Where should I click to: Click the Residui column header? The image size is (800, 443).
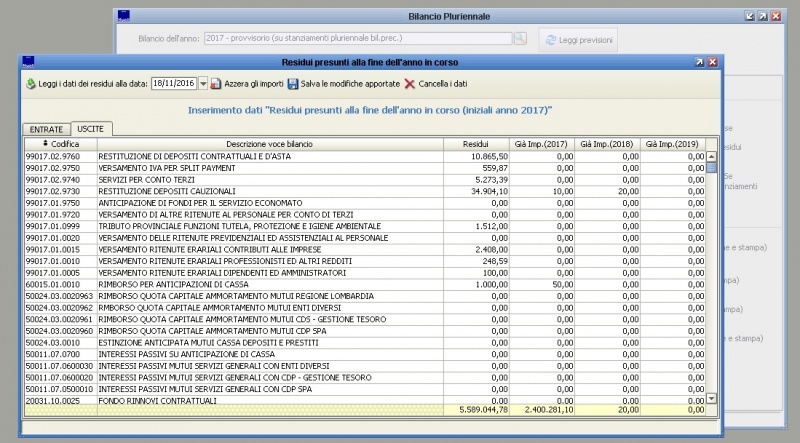pyautogui.click(x=476, y=144)
